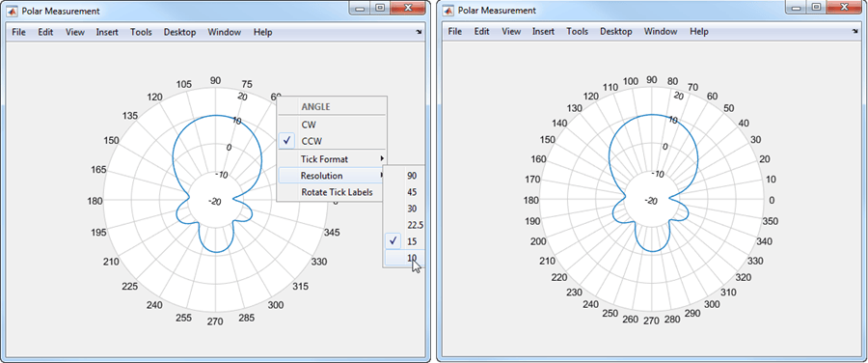Set angle resolution to 10

pyautogui.click(x=404, y=258)
